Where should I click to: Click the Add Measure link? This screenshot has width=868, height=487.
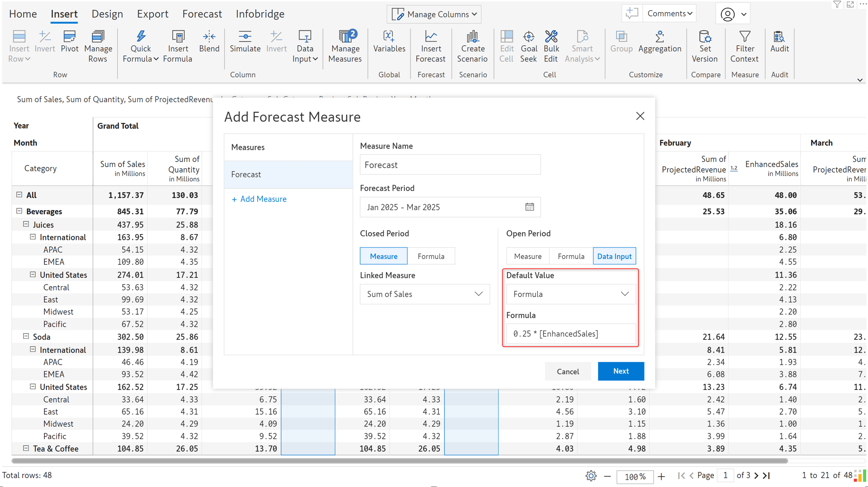[259, 199]
